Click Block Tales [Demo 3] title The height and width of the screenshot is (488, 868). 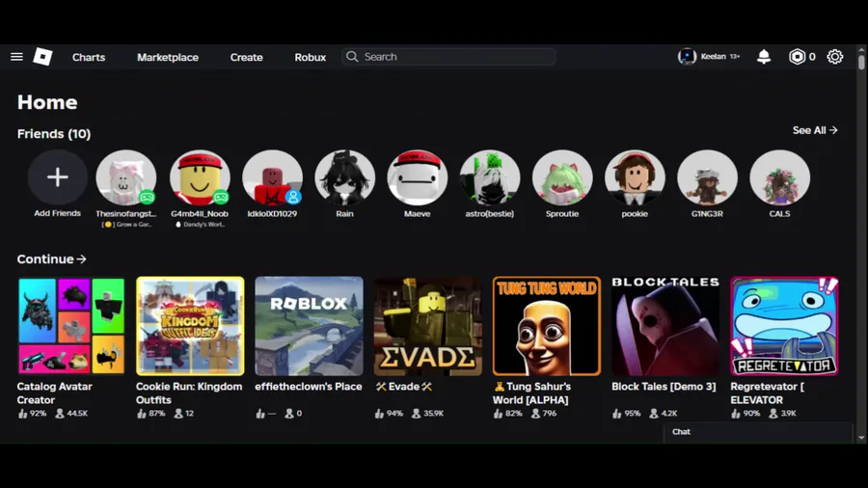point(664,386)
